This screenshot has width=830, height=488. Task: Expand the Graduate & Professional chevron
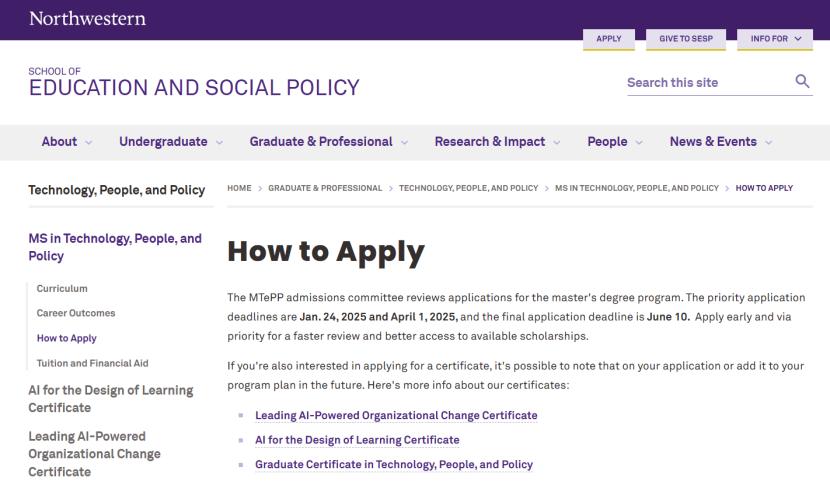[x=404, y=142]
